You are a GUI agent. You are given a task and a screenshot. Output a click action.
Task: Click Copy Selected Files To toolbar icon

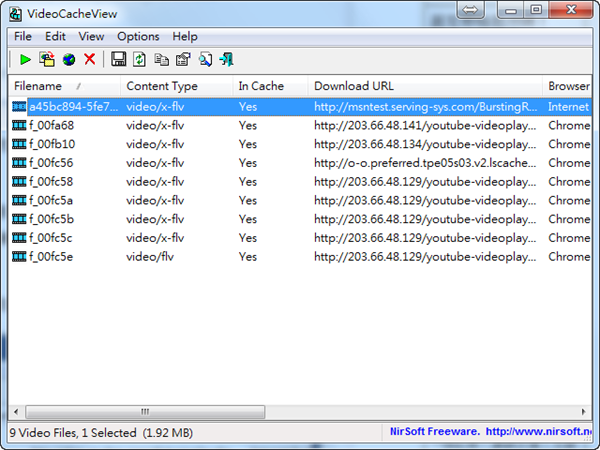point(47,60)
